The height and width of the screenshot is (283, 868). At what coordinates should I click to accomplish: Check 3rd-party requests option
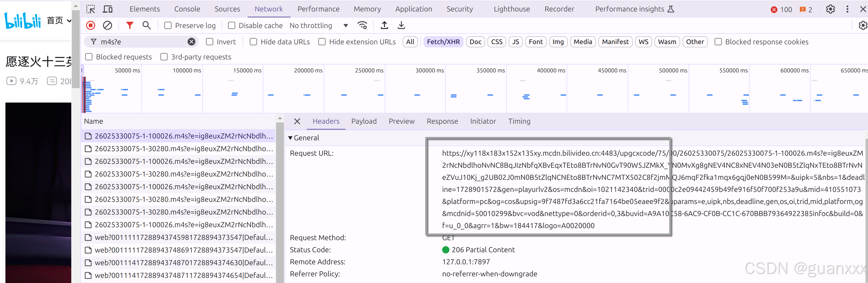pyautogui.click(x=164, y=57)
